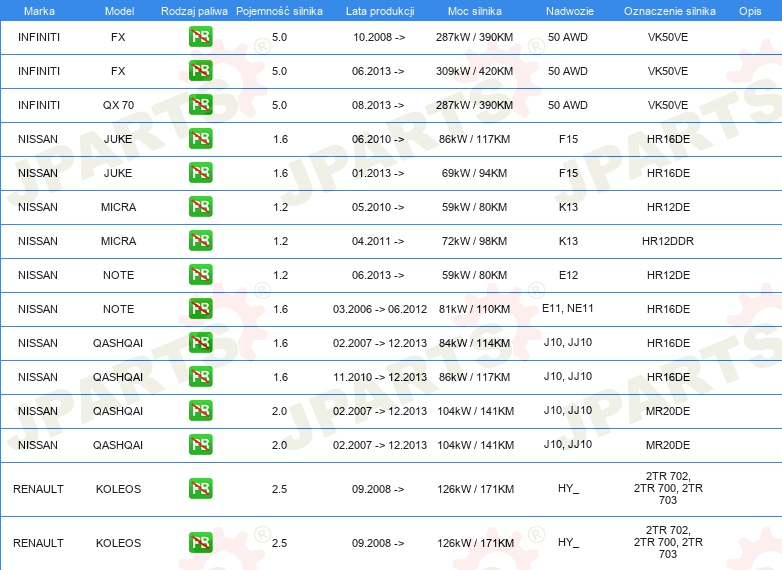
Task: Select HR12DE engine code in NOTE row
Action: click(x=668, y=275)
